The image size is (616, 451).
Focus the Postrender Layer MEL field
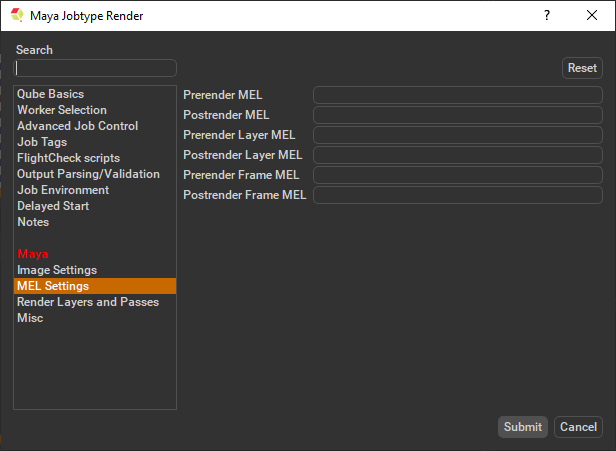point(457,155)
